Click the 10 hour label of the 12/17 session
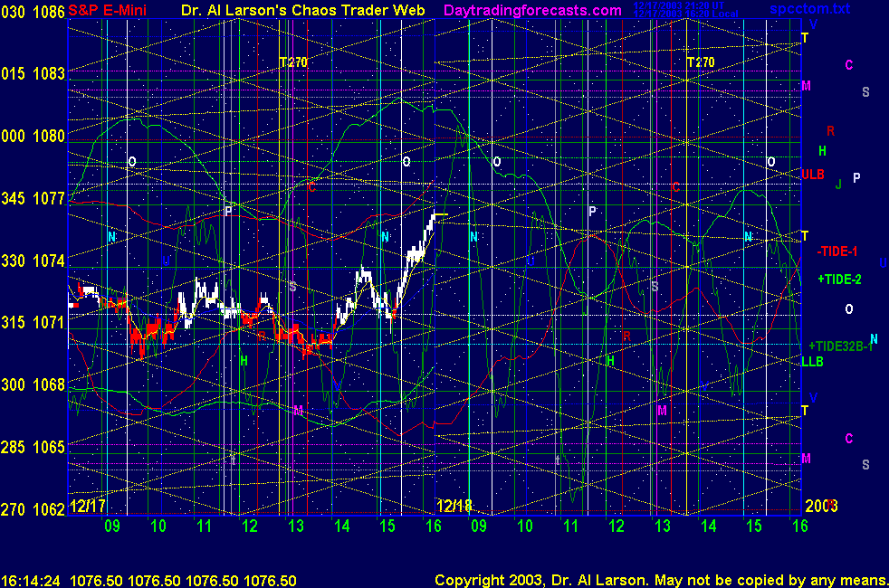Image resolution: width=889 pixels, height=588 pixels. [x=158, y=526]
